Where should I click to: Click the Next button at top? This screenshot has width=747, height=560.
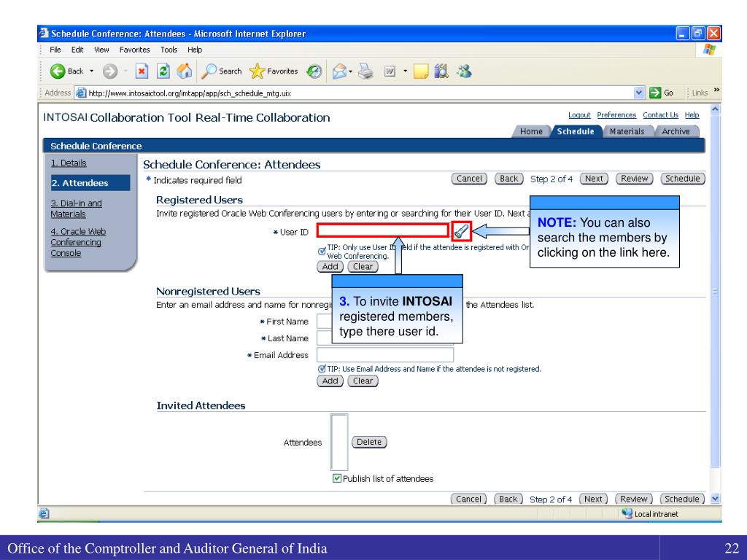[595, 179]
